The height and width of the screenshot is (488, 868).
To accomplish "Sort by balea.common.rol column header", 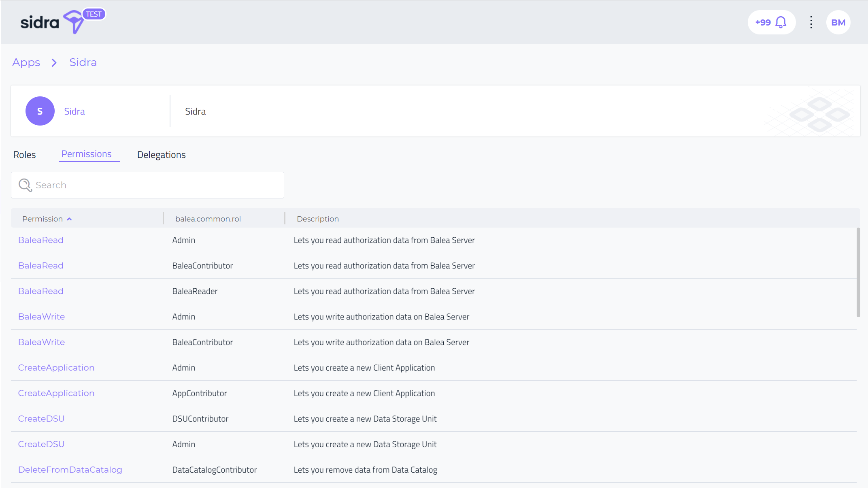I will tap(208, 219).
